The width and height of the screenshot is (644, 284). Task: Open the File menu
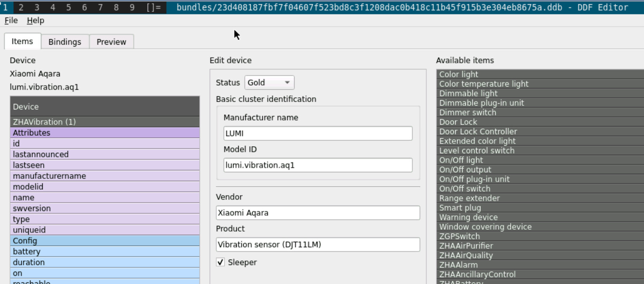coord(11,21)
